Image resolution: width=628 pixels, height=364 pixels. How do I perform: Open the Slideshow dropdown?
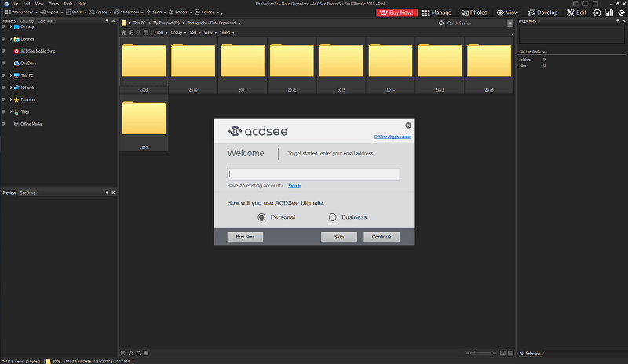click(x=129, y=12)
